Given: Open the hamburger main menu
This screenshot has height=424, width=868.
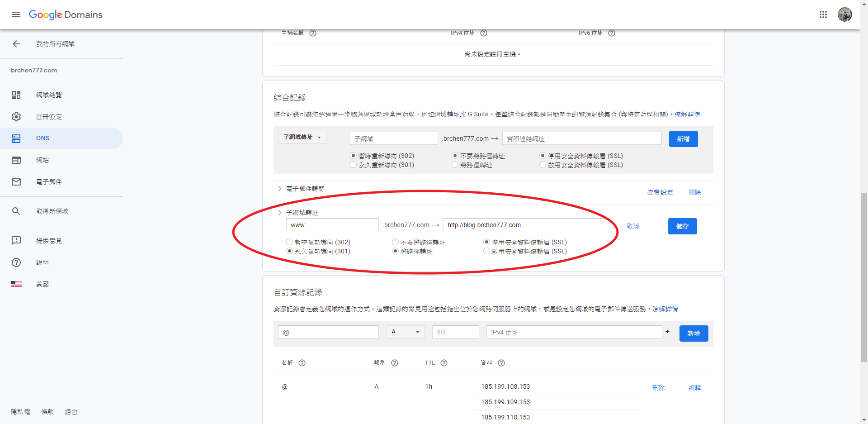Looking at the screenshot, I should pos(16,14).
